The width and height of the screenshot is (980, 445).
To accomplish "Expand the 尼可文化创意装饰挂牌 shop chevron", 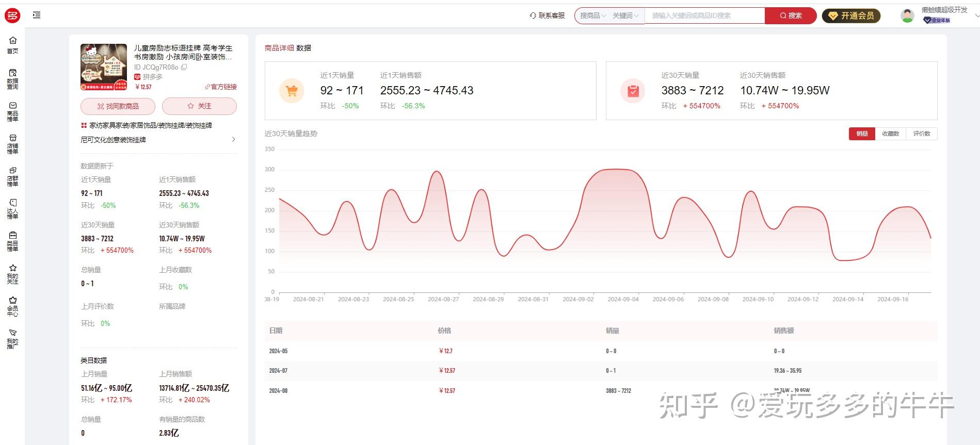I will 234,140.
